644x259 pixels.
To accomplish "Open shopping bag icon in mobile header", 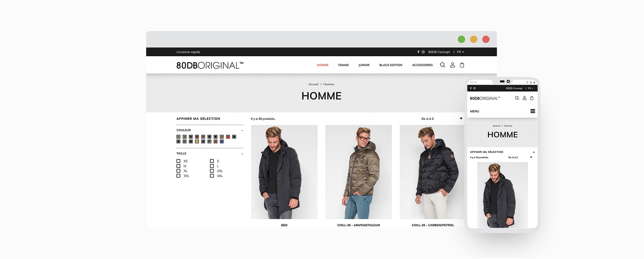I will pyautogui.click(x=532, y=98).
